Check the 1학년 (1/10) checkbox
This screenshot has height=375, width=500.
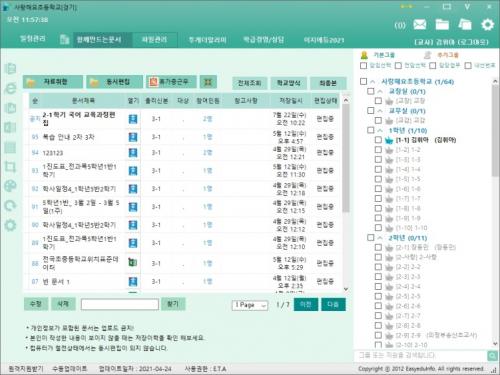pyautogui.click(x=371, y=130)
